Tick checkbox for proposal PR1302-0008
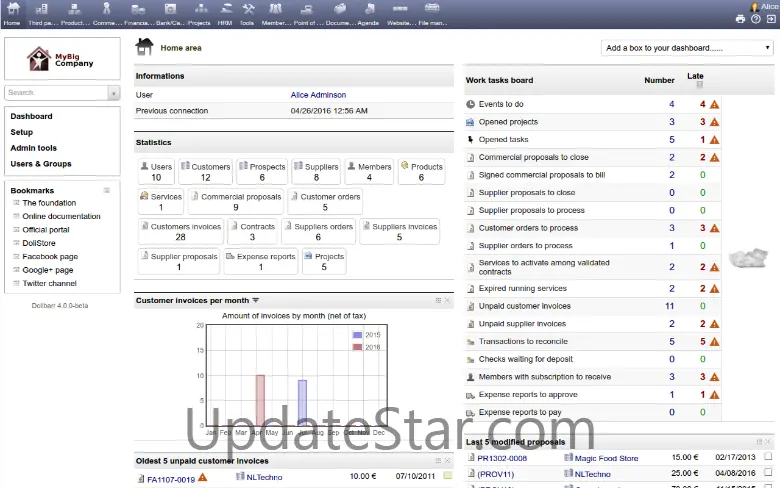Image resolution: width=780 pixels, height=488 pixels. [768, 457]
